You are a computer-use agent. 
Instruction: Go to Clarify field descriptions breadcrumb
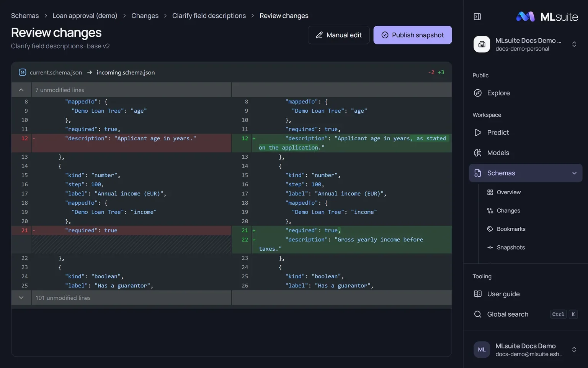tap(209, 16)
